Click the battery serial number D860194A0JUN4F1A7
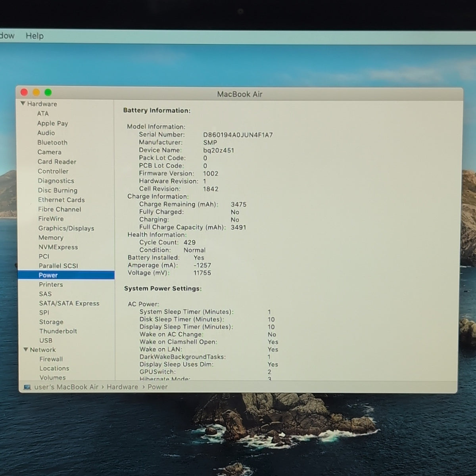This screenshot has width=476, height=476. [238, 135]
